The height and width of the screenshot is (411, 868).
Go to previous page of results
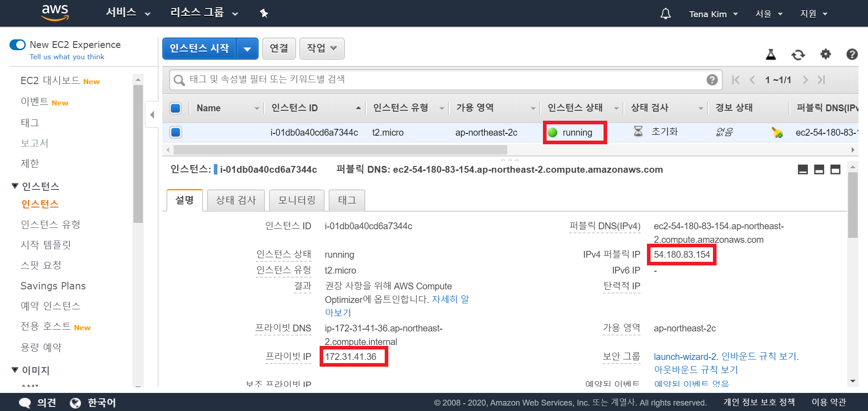click(752, 80)
